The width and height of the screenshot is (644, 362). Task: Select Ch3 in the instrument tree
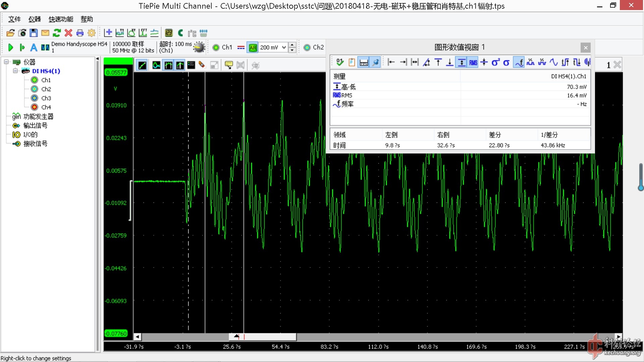pos(46,98)
